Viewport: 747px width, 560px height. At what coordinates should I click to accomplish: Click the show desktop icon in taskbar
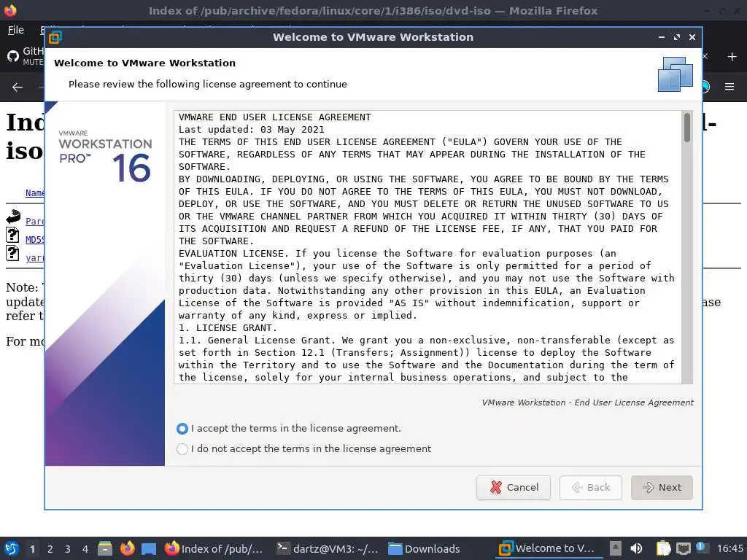point(149,548)
